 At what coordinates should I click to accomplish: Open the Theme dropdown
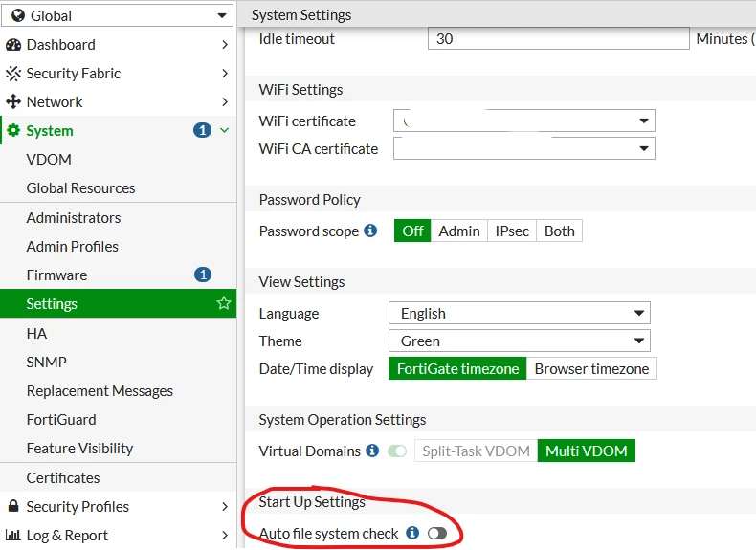(520, 341)
